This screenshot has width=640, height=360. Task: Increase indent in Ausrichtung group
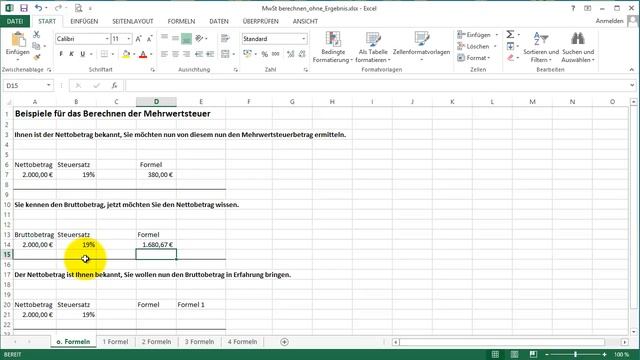(x=210, y=54)
